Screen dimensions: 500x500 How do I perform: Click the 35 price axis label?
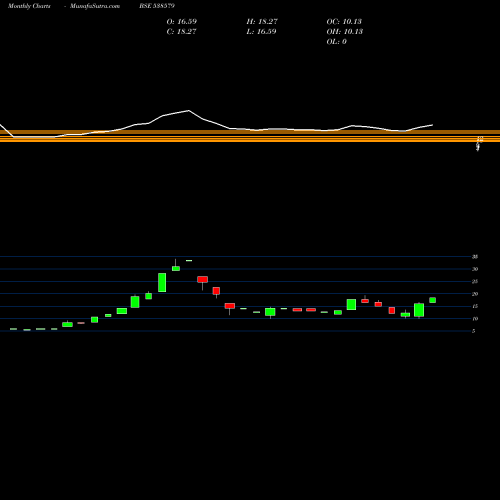click(x=475, y=257)
